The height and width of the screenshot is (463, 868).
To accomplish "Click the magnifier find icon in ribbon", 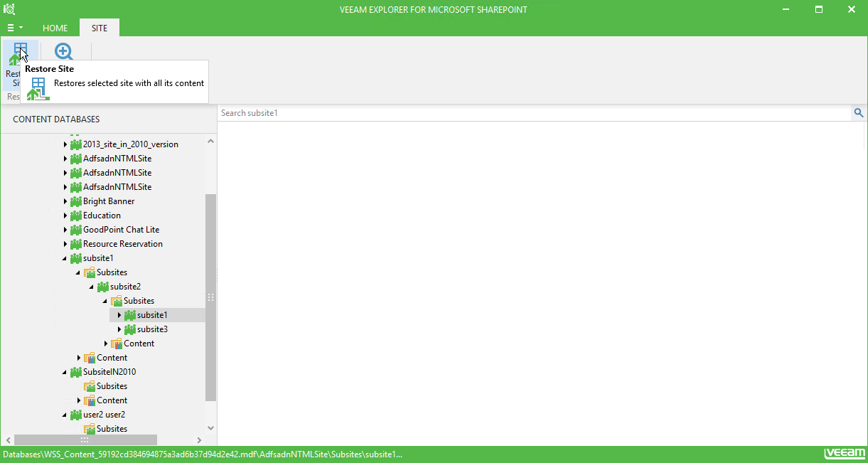I will tap(64, 51).
